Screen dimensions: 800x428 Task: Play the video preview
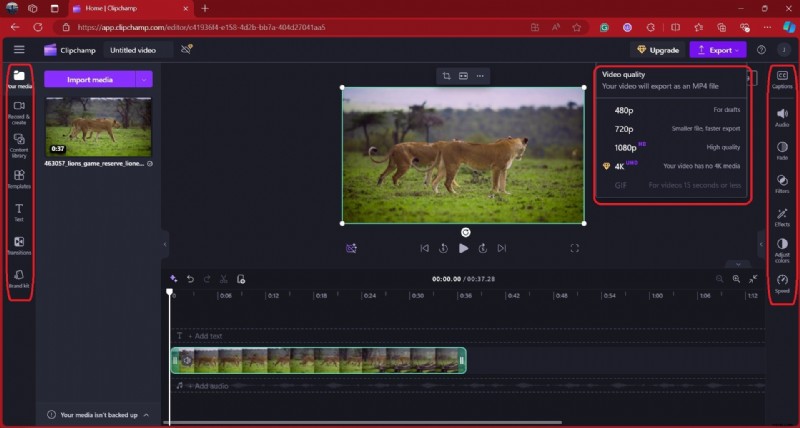point(463,248)
